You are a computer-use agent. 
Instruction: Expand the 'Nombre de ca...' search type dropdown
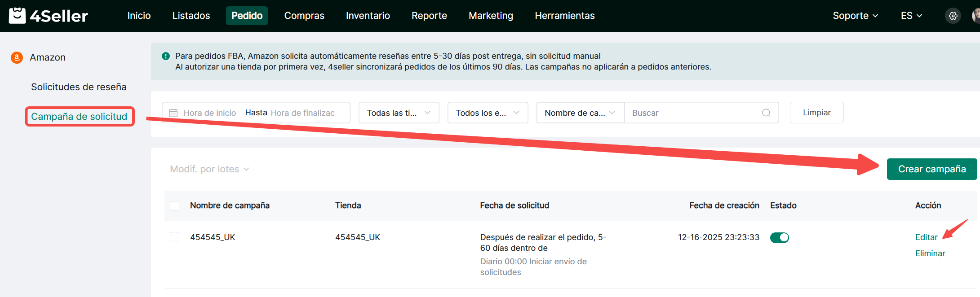click(580, 113)
